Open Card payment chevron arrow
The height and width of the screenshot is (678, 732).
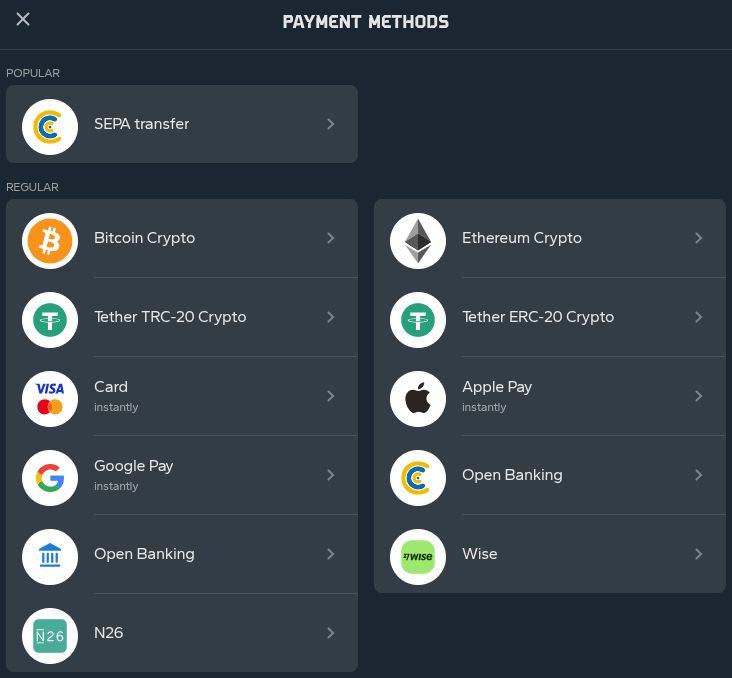click(x=331, y=396)
